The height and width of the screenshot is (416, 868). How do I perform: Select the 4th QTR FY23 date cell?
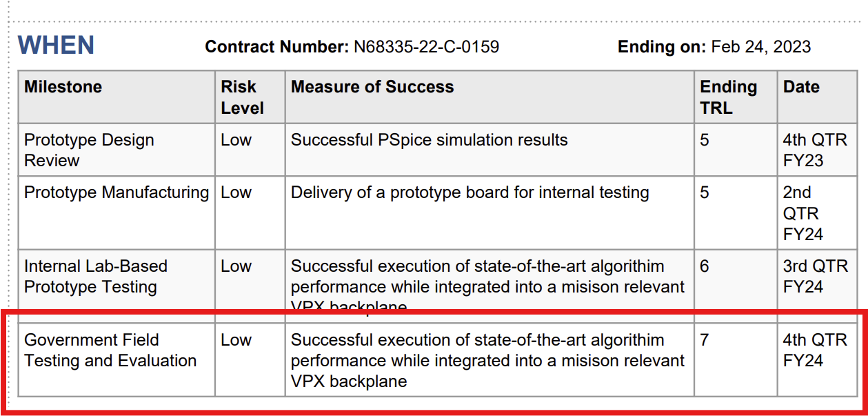point(815,150)
